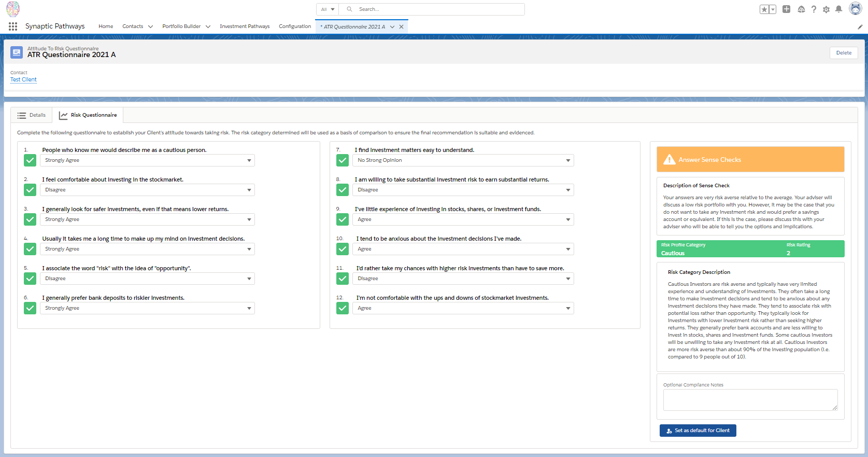868x457 pixels.
Task: Open the answer dropdown for the bank deposits question
Action: [148, 308]
